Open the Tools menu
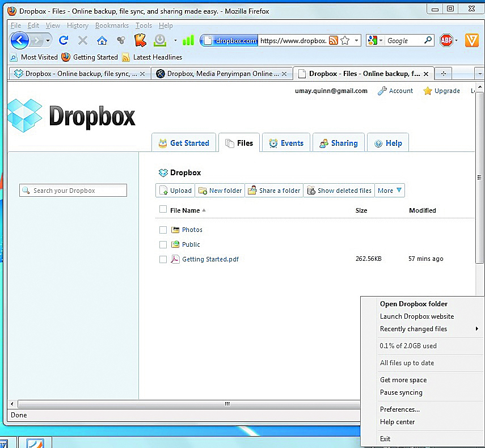The height and width of the screenshot is (448, 485). pyautogui.click(x=144, y=26)
